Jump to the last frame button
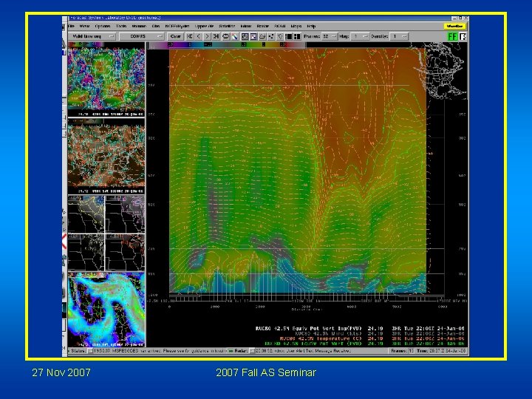The image size is (532, 399). pyautogui.click(x=216, y=36)
